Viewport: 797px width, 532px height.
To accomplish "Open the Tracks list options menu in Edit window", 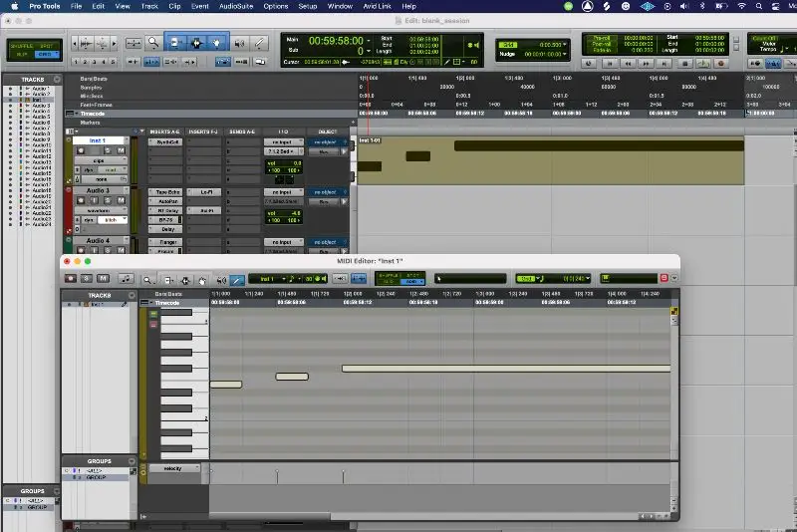I will tap(57, 80).
